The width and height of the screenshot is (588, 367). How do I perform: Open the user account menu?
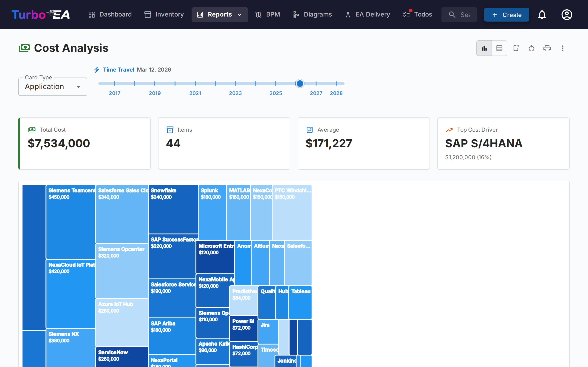pyautogui.click(x=567, y=14)
